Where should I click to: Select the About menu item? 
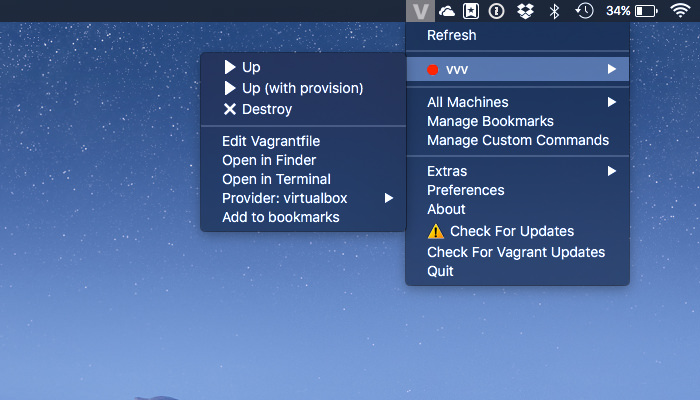pyautogui.click(x=518, y=209)
